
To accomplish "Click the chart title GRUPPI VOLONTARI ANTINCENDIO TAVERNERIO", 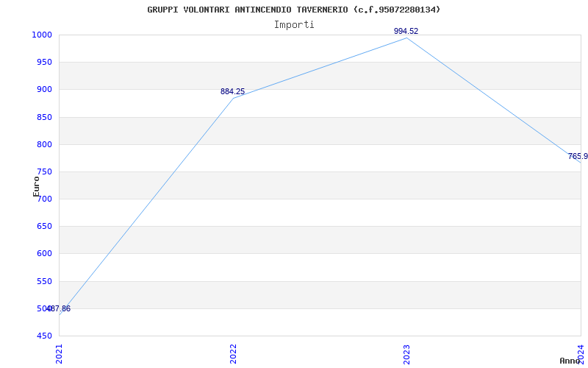I will click(x=293, y=10).
